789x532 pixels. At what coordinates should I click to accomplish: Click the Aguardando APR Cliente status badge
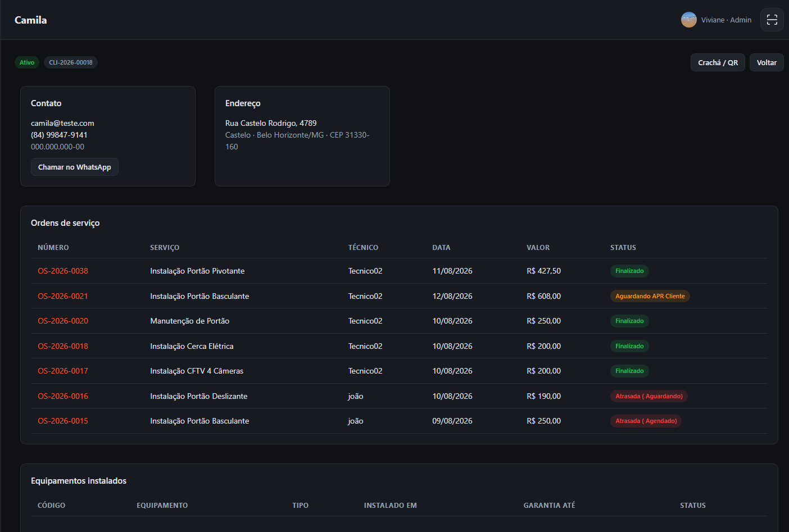pyautogui.click(x=650, y=296)
